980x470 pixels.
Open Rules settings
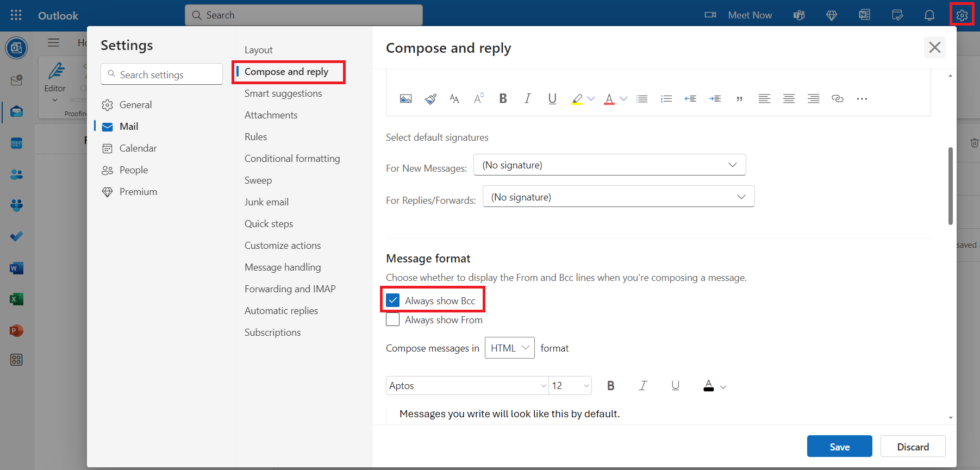pos(256,137)
